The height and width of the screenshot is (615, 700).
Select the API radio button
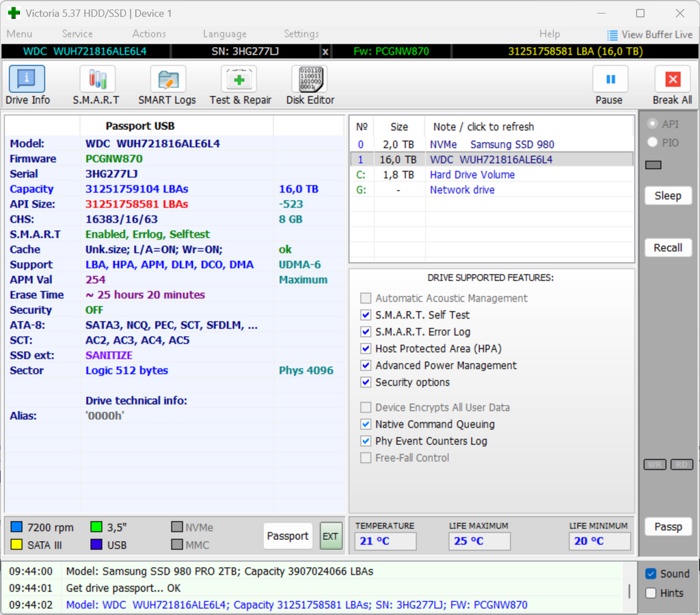coord(653,124)
